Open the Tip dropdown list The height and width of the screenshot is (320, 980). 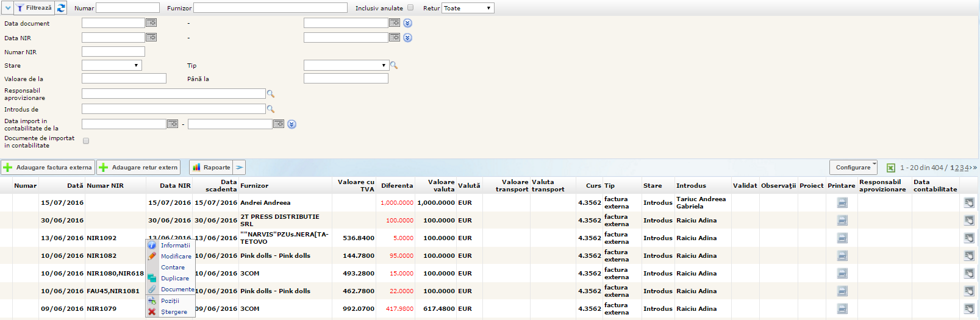pos(346,65)
